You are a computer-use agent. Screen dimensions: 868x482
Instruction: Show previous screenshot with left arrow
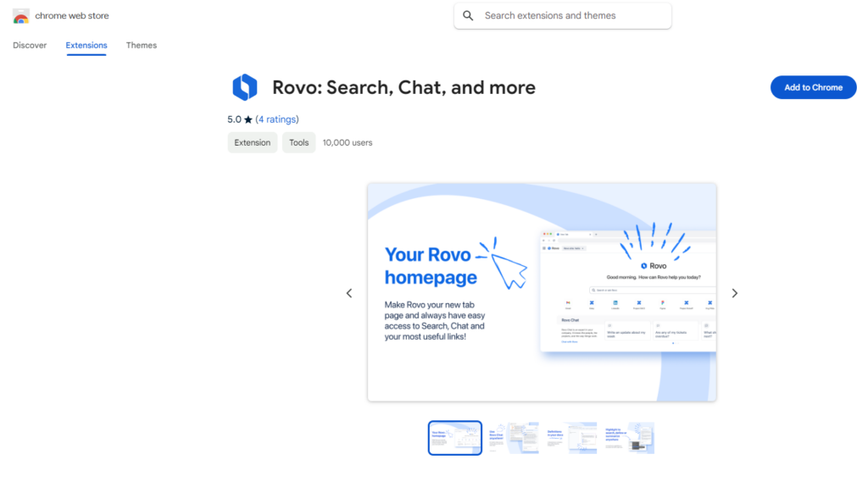click(349, 293)
